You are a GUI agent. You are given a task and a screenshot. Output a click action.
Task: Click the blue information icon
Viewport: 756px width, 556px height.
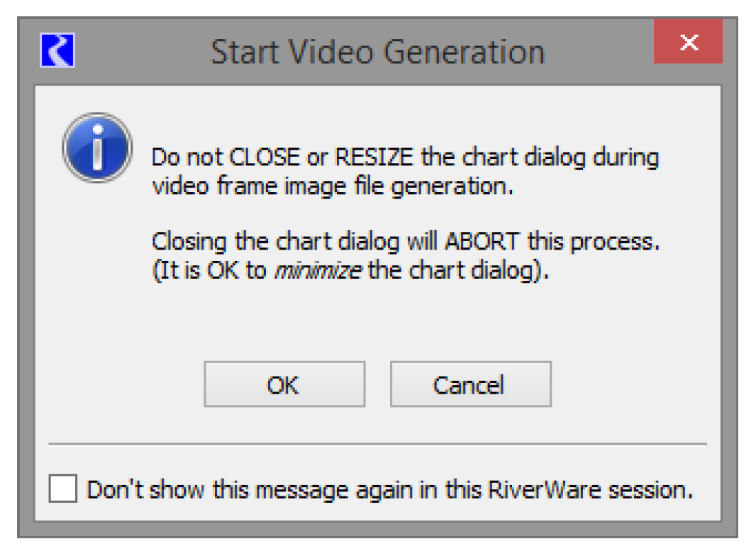[x=96, y=148]
